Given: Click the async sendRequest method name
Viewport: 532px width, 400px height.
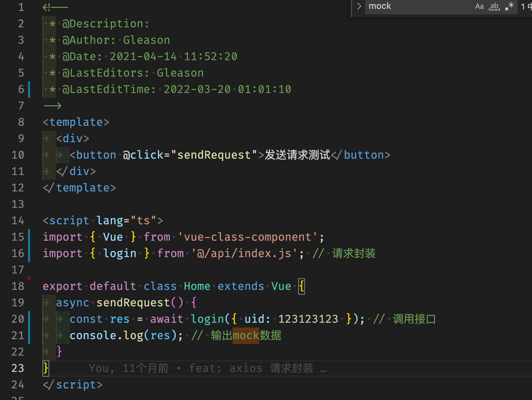Looking at the screenshot, I should click(133, 303).
